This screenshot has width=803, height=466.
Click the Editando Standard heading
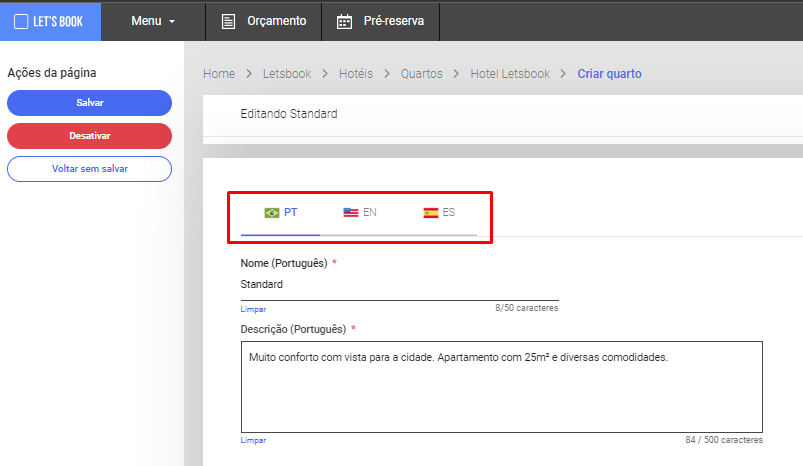click(289, 114)
